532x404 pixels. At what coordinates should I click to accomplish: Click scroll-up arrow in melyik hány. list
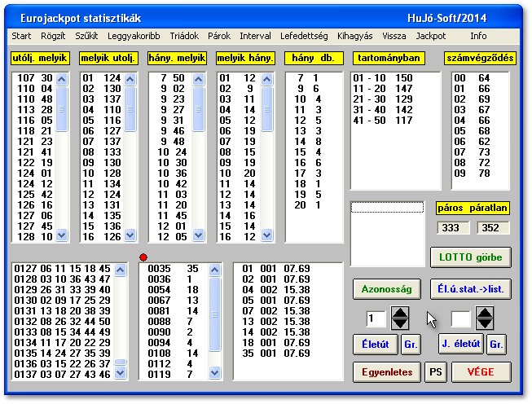click(x=267, y=80)
